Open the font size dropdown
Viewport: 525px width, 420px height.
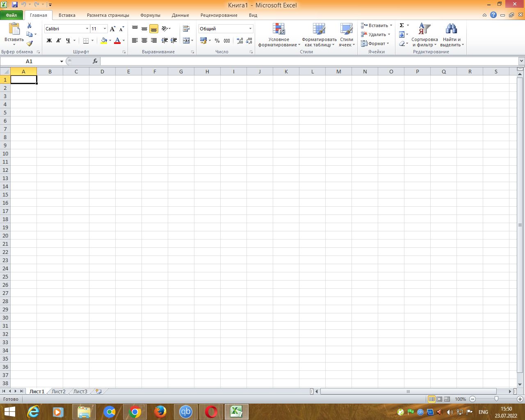105,29
